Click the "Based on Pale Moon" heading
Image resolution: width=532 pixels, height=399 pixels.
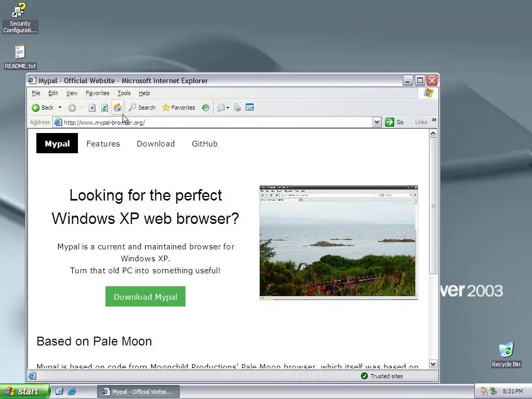[95, 341]
